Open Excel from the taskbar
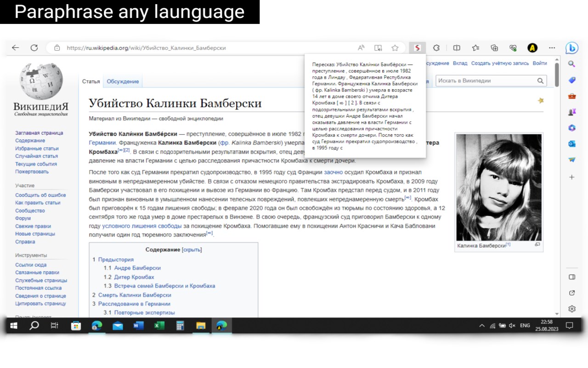 pyautogui.click(x=159, y=326)
